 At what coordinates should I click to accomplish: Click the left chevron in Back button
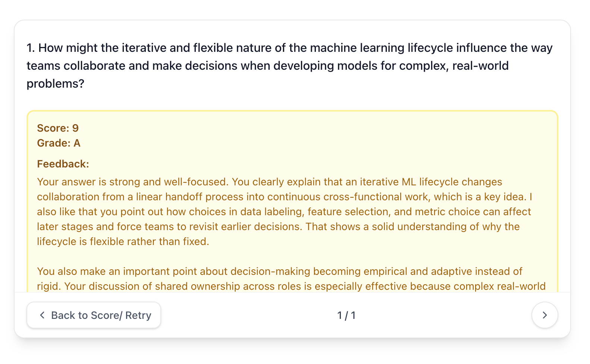(x=42, y=315)
